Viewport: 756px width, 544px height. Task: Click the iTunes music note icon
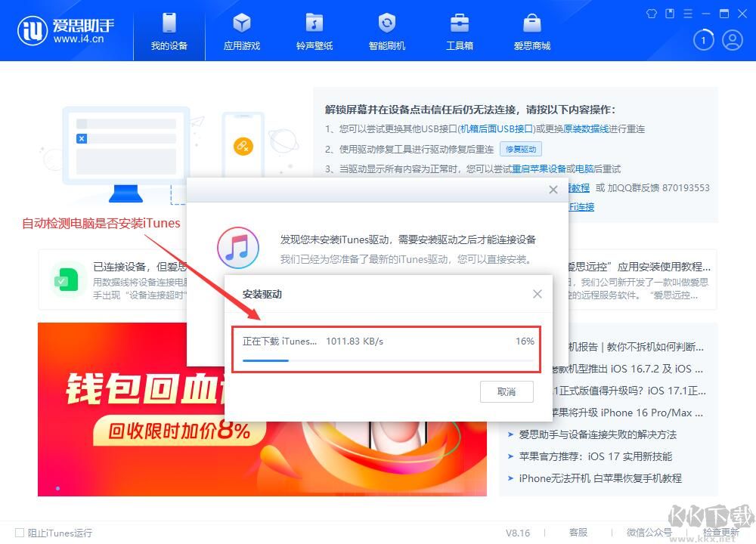click(x=238, y=248)
